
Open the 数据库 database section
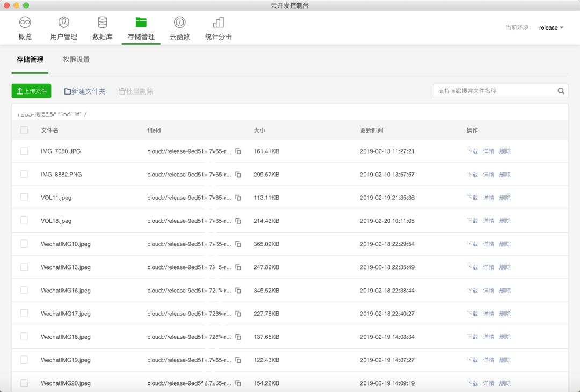[103, 28]
